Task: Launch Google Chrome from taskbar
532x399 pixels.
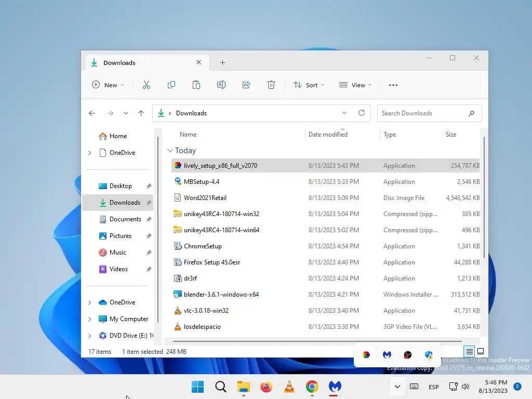Action: pos(312,387)
